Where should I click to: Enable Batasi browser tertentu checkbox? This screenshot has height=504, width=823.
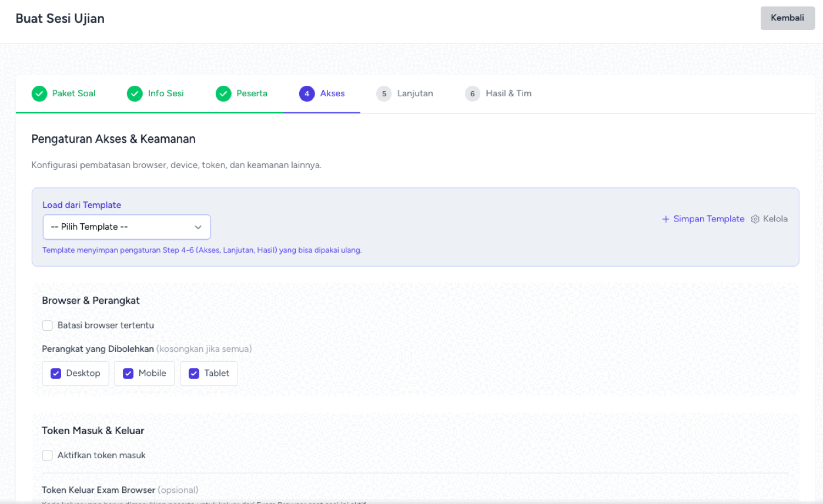click(x=48, y=325)
